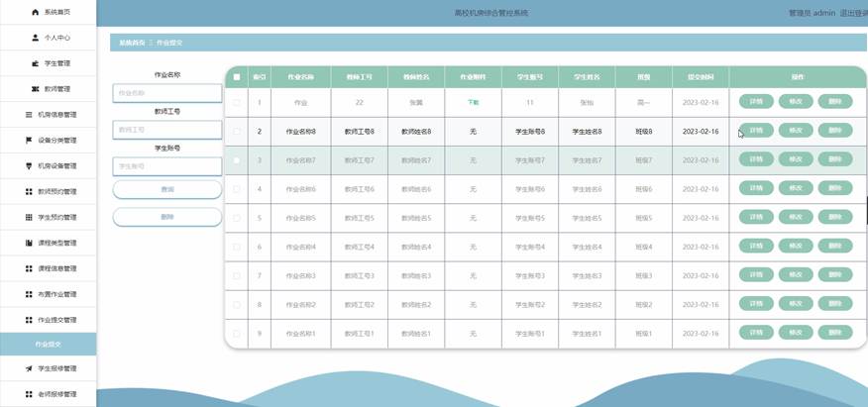Click the 班级4 cell

pyautogui.click(x=644, y=248)
